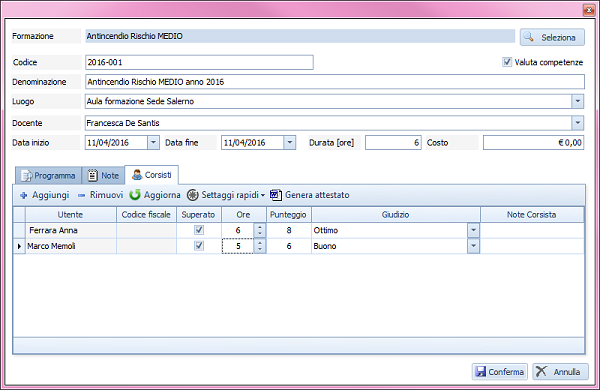Open the Settaggi rapidi menu
This screenshot has height=390, width=600.
226,195
